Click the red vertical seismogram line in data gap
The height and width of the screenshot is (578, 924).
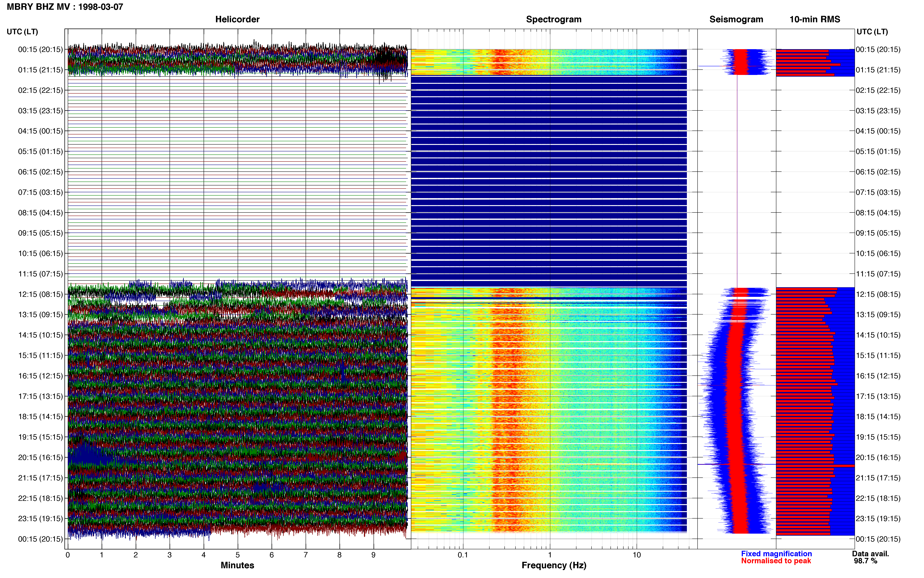(x=737, y=182)
